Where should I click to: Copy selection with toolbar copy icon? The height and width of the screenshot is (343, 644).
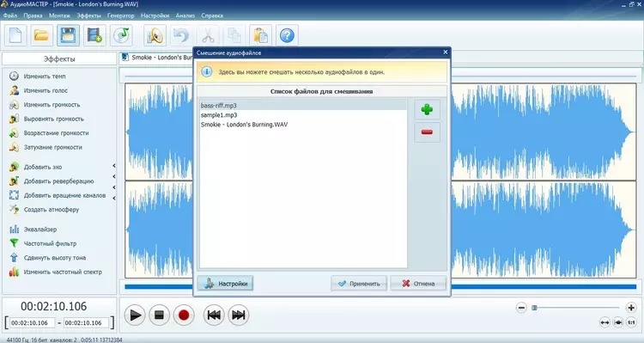(234, 35)
